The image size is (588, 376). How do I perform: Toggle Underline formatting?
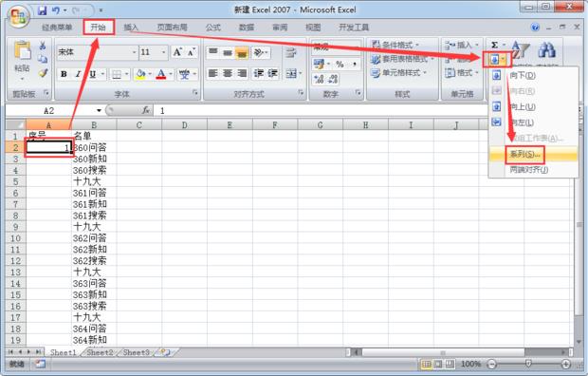(x=92, y=74)
